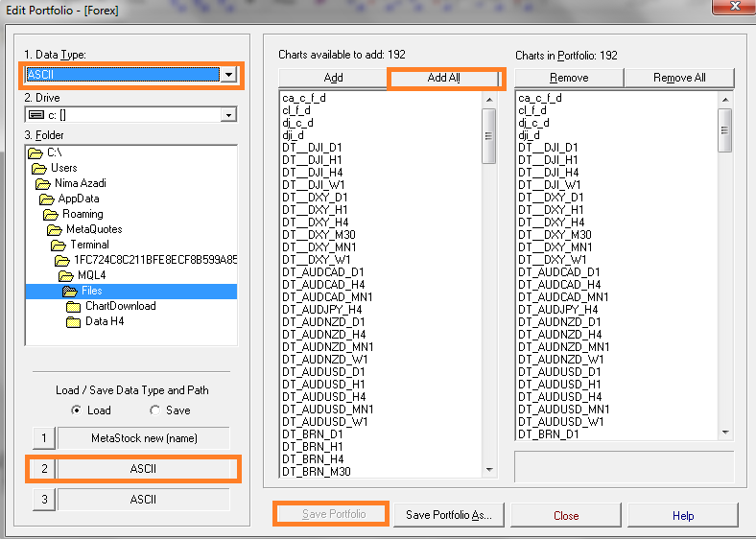The image size is (756, 539).
Task: Select the Users folder
Action: (x=55, y=168)
